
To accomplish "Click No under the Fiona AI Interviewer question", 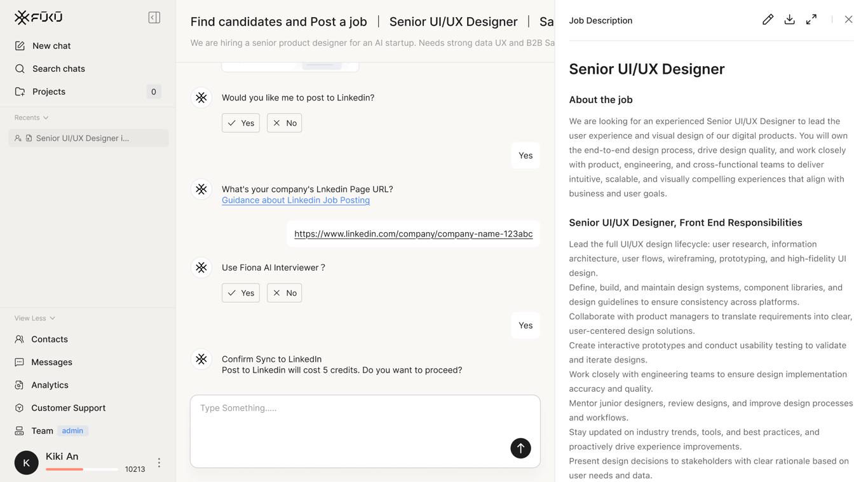I will pyautogui.click(x=284, y=293).
